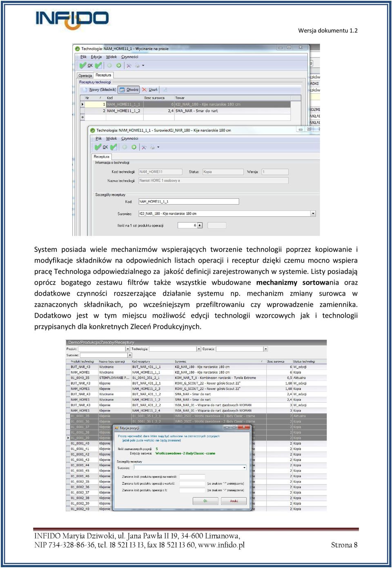Select Receptura tab next to Operacja

click(103, 75)
